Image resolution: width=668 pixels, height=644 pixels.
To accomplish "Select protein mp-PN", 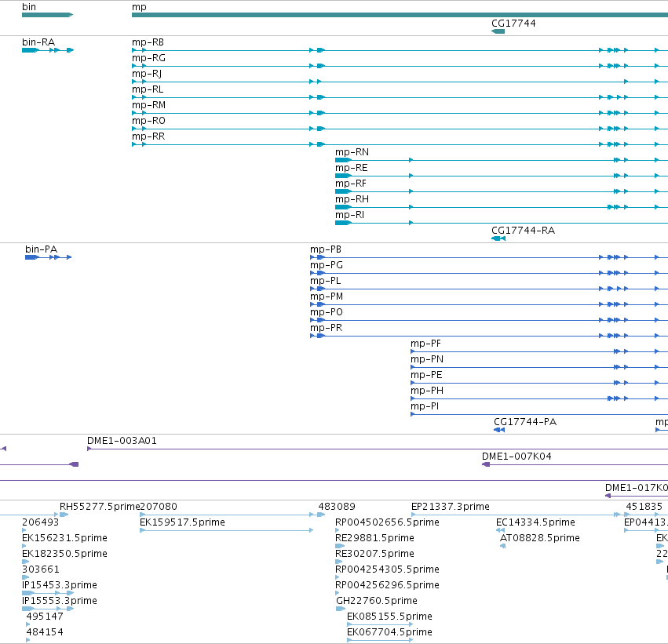I will point(539,367).
